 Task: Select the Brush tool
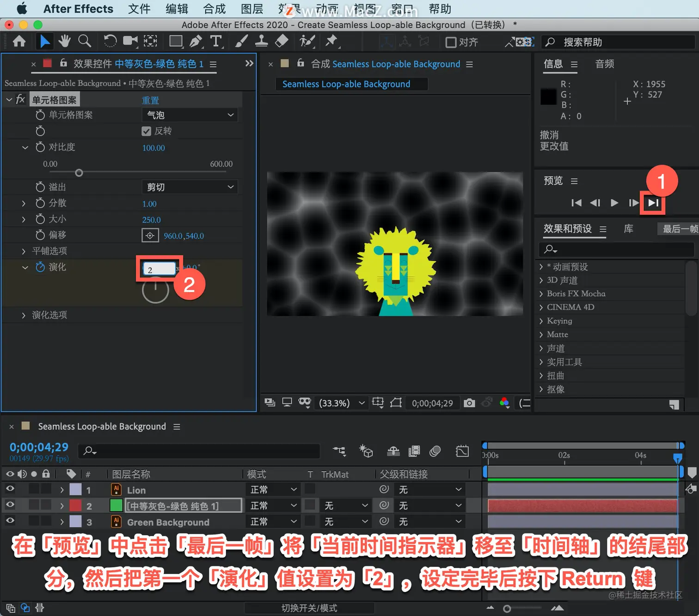(x=241, y=42)
